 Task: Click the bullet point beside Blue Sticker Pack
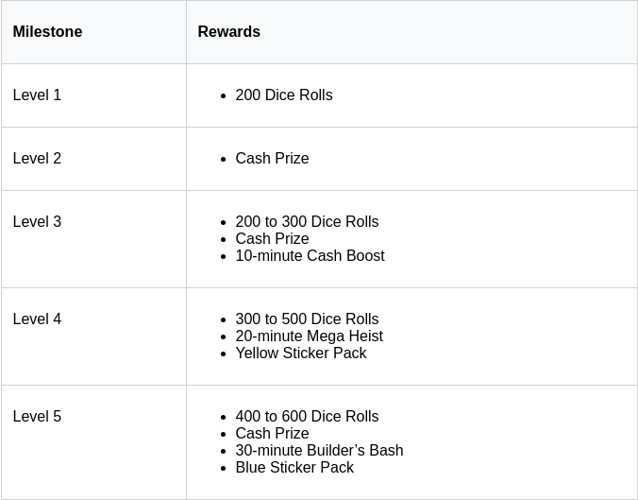(224, 468)
